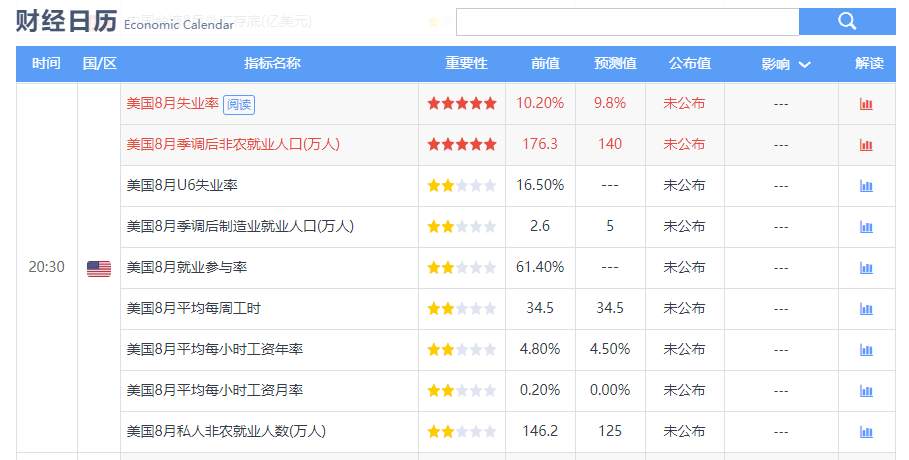Click the 财经日历 page title
Image resolution: width=909 pixels, height=460 pixels.
(x=66, y=21)
